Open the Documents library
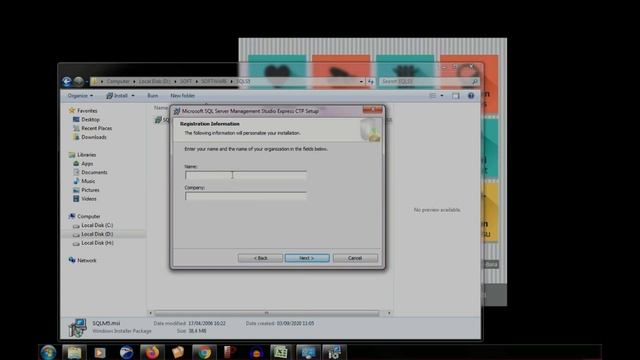This screenshot has width=640, height=360. pyautogui.click(x=94, y=172)
